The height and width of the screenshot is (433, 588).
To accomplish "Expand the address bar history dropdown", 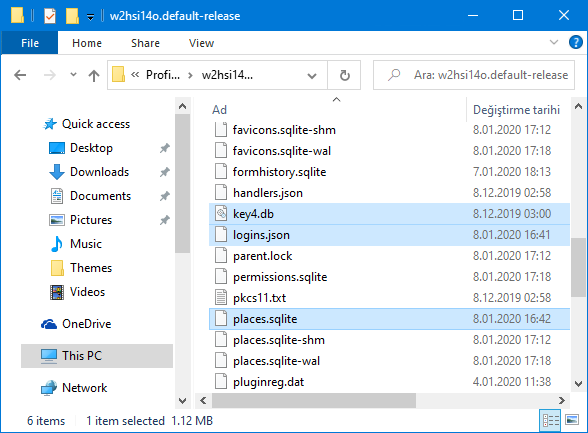I will [x=312, y=76].
